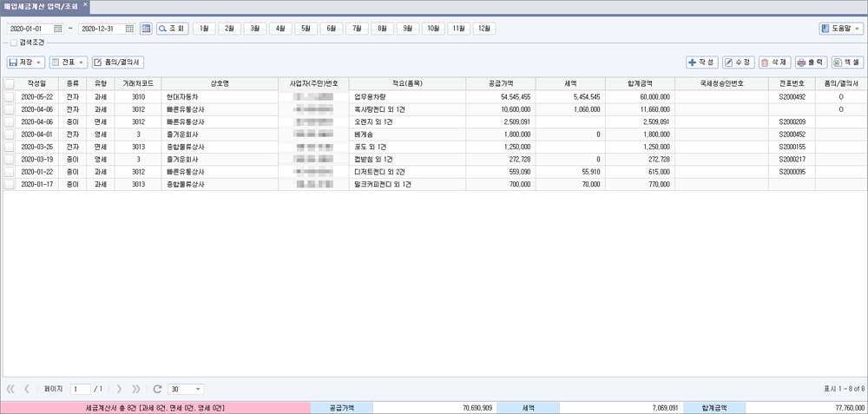Click the 삭제 delete button
The width and height of the screenshot is (868, 414).
click(x=775, y=62)
